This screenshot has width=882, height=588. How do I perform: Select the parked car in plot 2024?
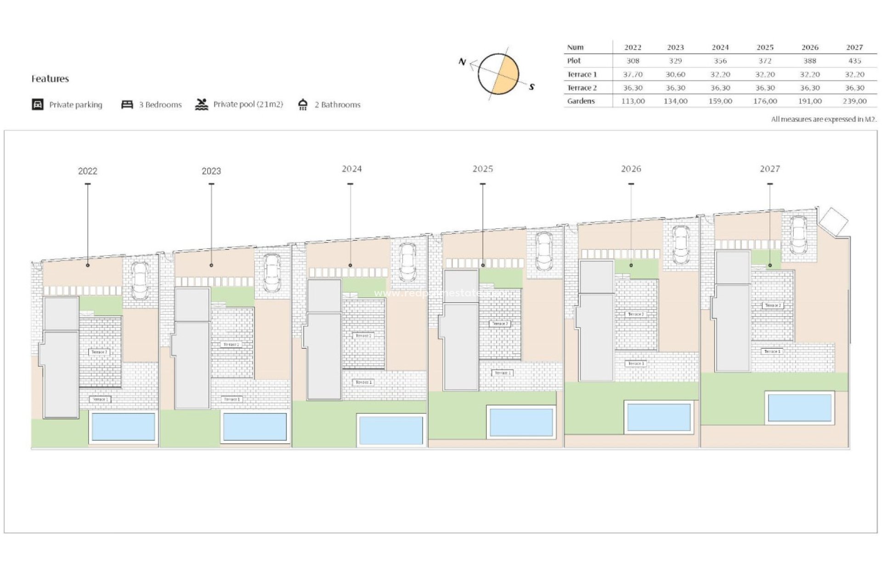(407, 262)
